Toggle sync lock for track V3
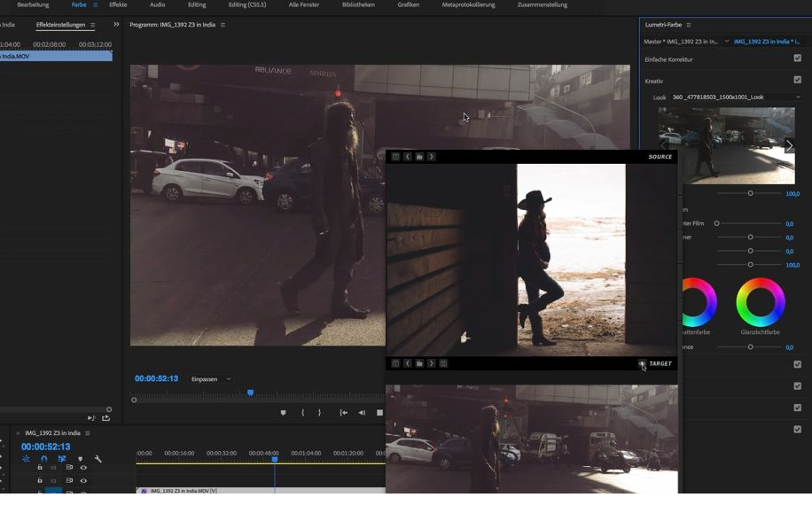Viewport: 812px width, 513px height. point(69,468)
